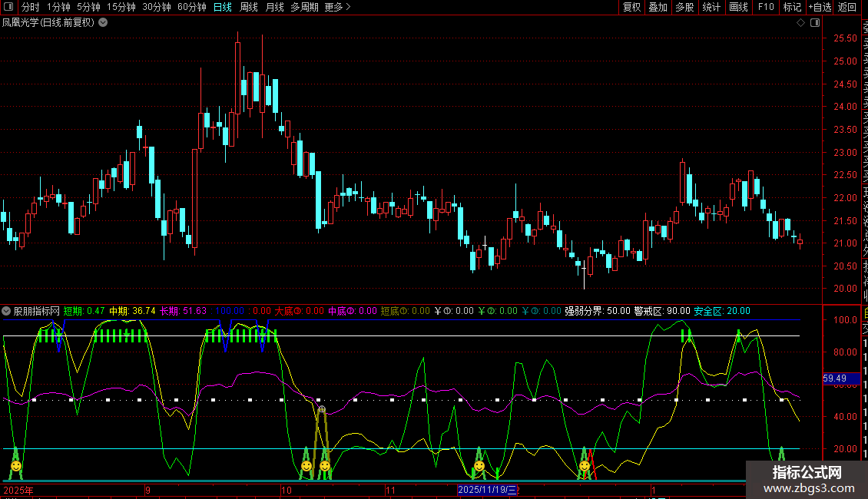Click the 返回 back button

click(x=847, y=8)
